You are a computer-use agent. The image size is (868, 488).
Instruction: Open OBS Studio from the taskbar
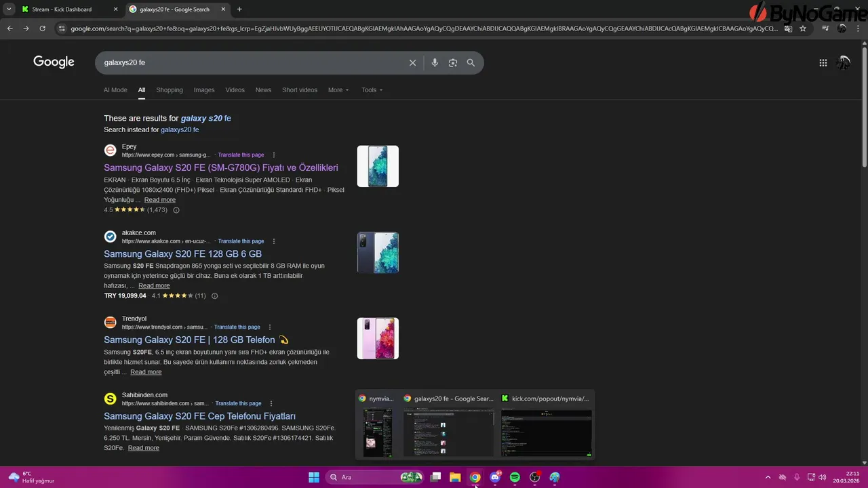(535, 477)
